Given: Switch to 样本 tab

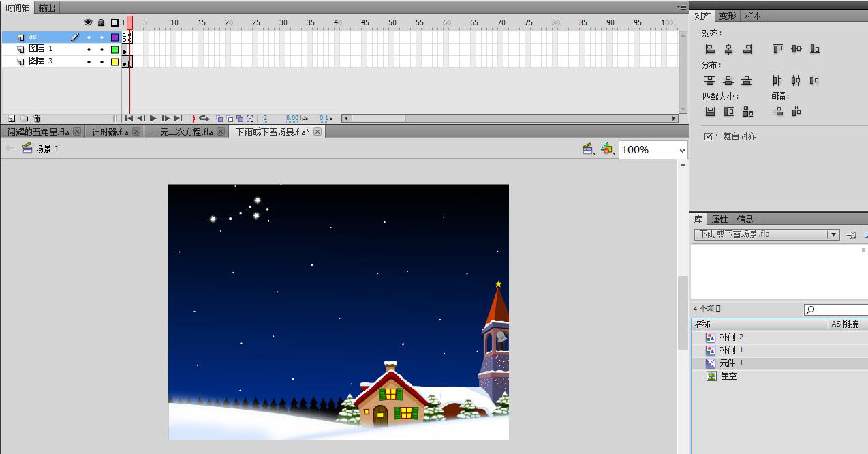Looking at the screenshot, I should tap(753, 16).
